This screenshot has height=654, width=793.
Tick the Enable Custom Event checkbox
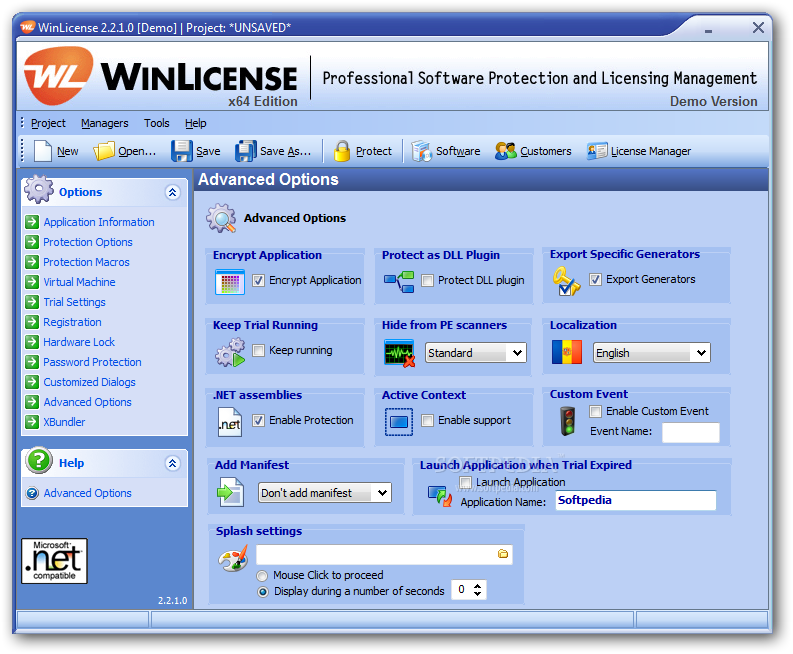595,411
